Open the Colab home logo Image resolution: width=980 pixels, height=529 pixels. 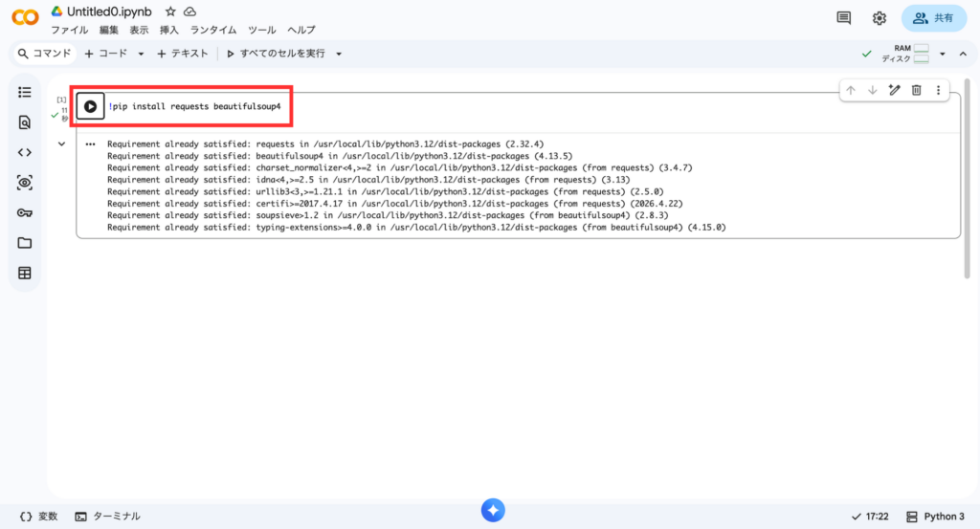coord(25,17)
